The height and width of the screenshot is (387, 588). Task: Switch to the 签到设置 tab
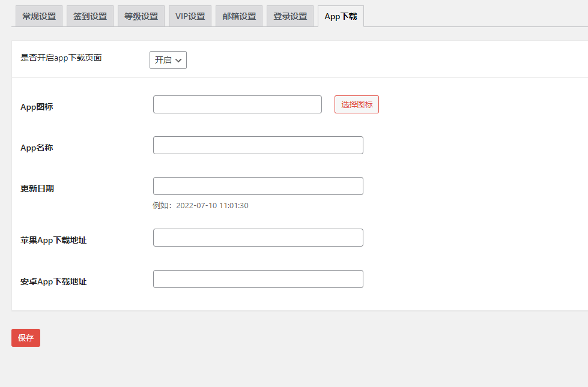90,16
